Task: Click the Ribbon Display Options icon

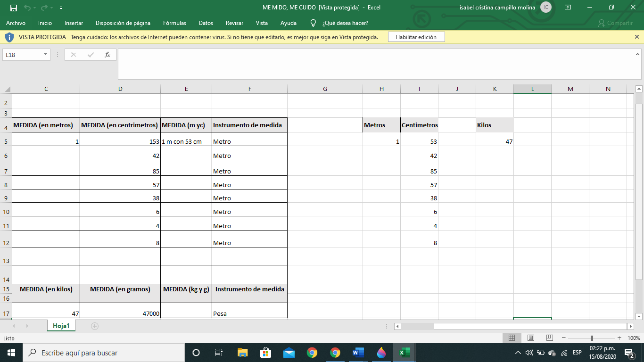Action: click(x=568, y=8)
